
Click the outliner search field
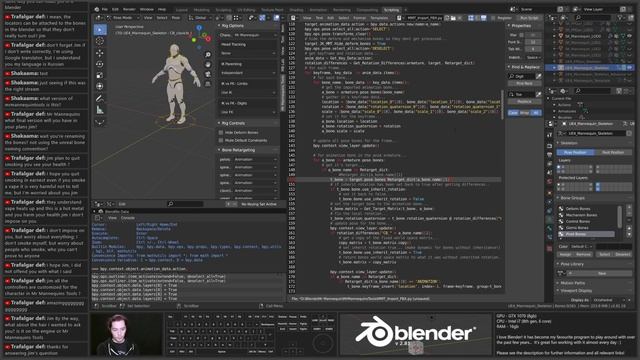pyautogui.click(x=593, y=18)
